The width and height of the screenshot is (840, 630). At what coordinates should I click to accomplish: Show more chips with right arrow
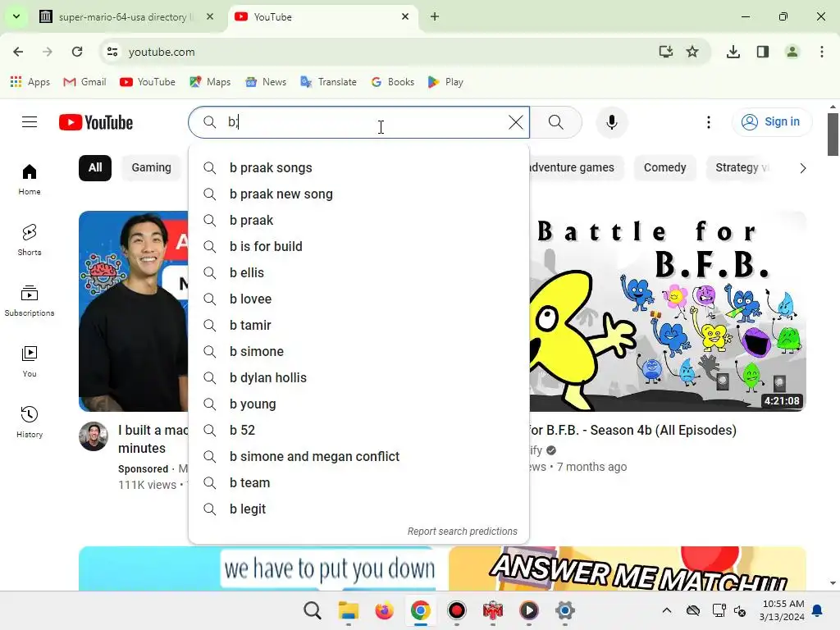pos(802,168)
